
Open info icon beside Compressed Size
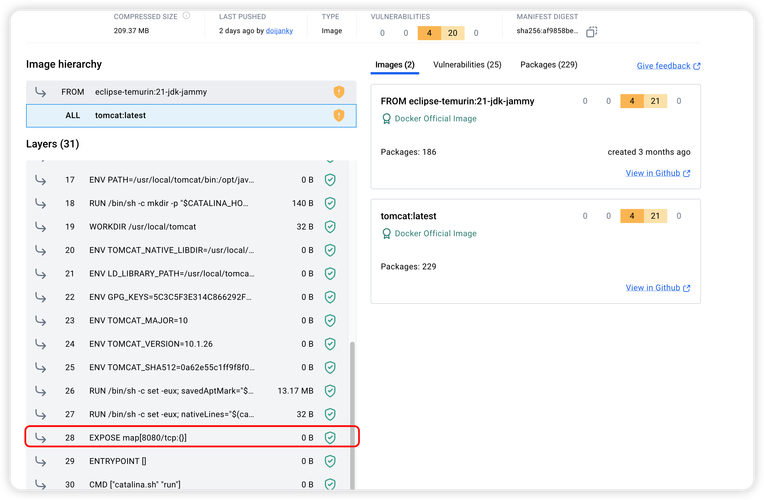[186, 16]
